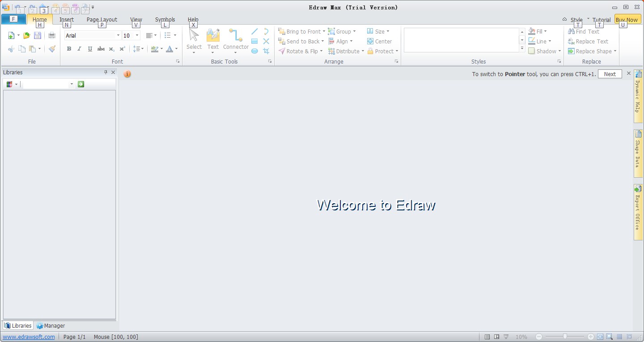Click the green go arrow in Libraries

(x=81, y=84)
